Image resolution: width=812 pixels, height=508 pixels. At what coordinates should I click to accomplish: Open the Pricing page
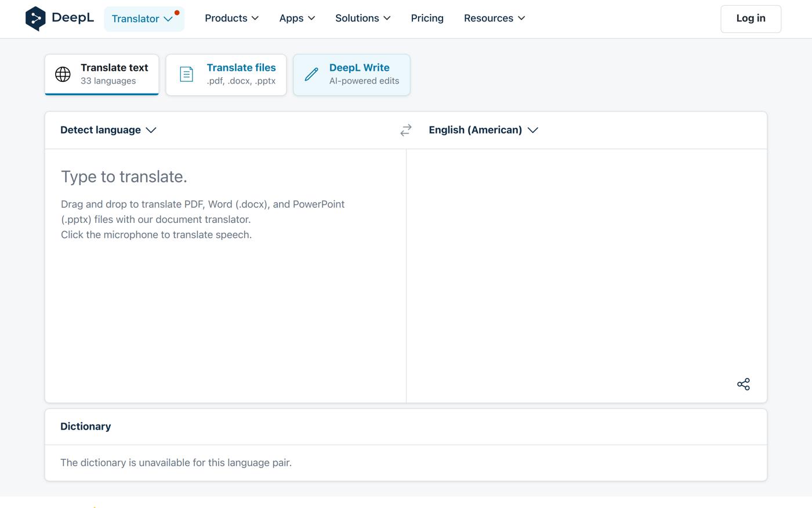(427, 18)
